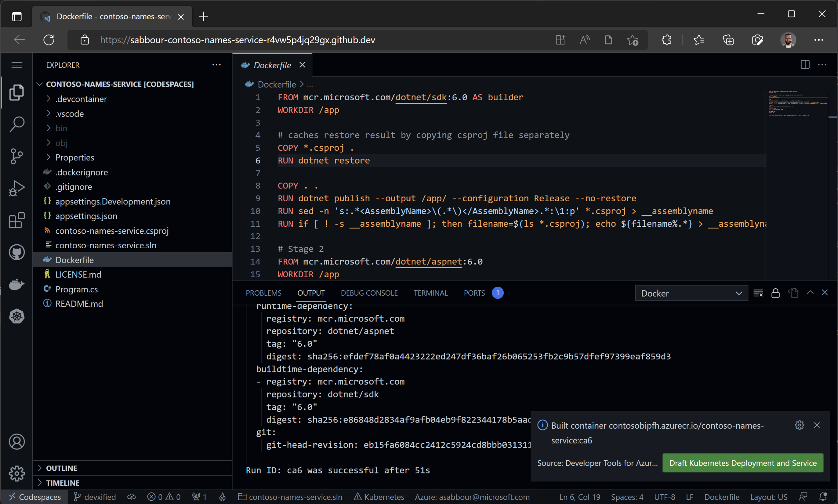Open the GitHub activity bar view

click(x=16, y=252)
